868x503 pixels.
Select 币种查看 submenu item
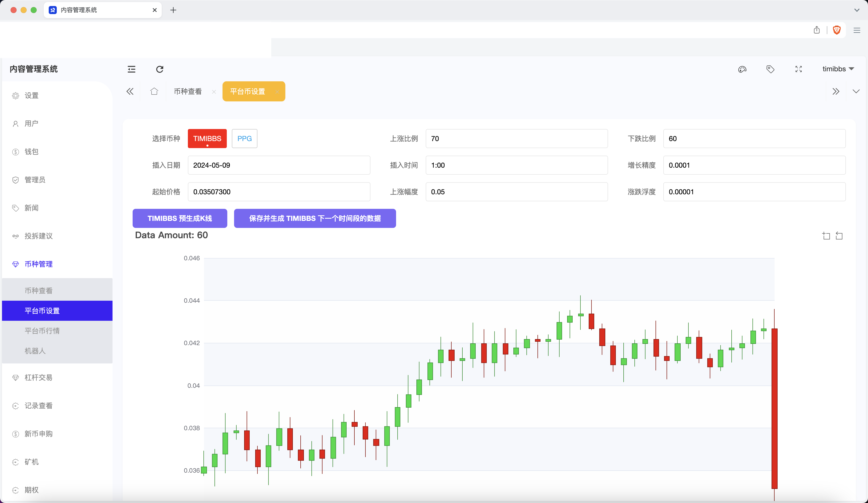click(x=57, y=291)
